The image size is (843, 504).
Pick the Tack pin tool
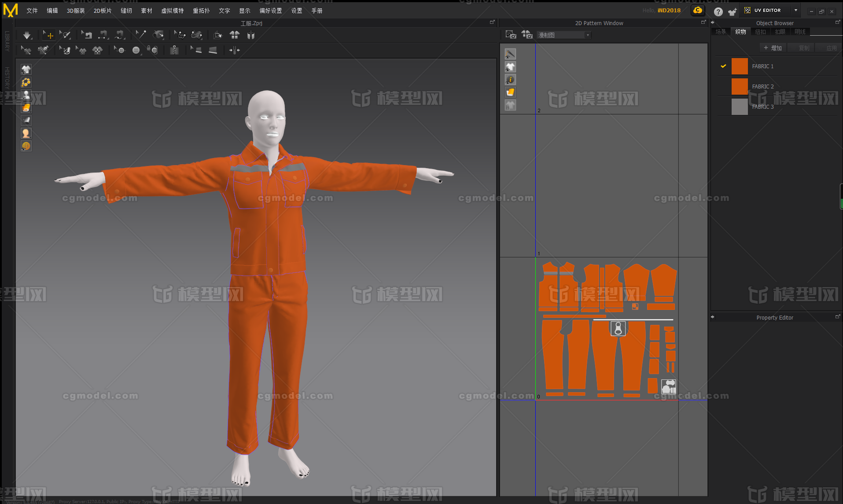click(x=140, y=35)
